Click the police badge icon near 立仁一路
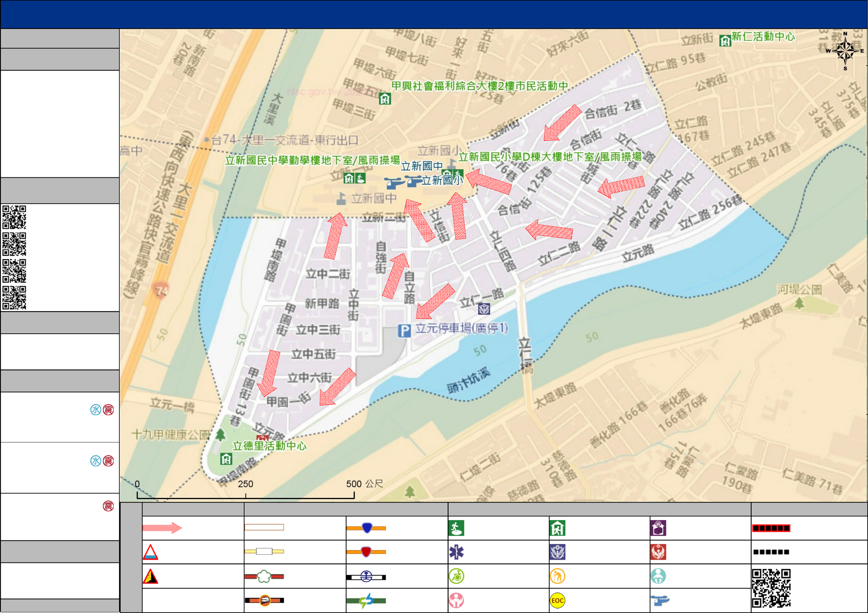The image size is (868, 613). [x=484, y=309]
